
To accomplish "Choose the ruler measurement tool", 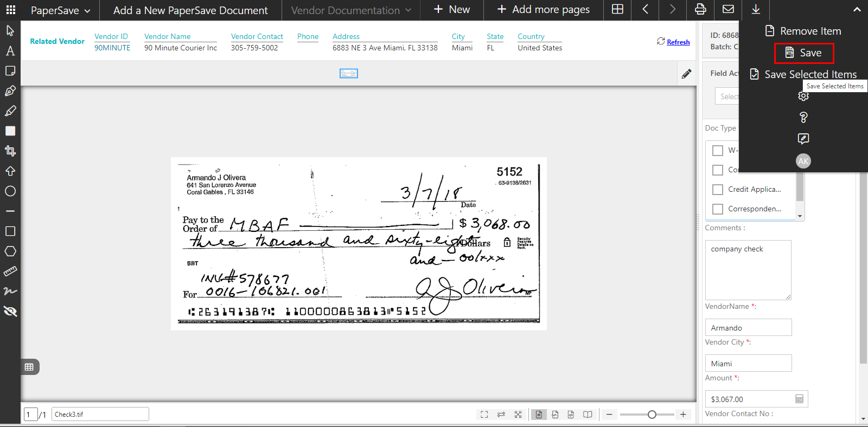I will [x=10, y=271].
